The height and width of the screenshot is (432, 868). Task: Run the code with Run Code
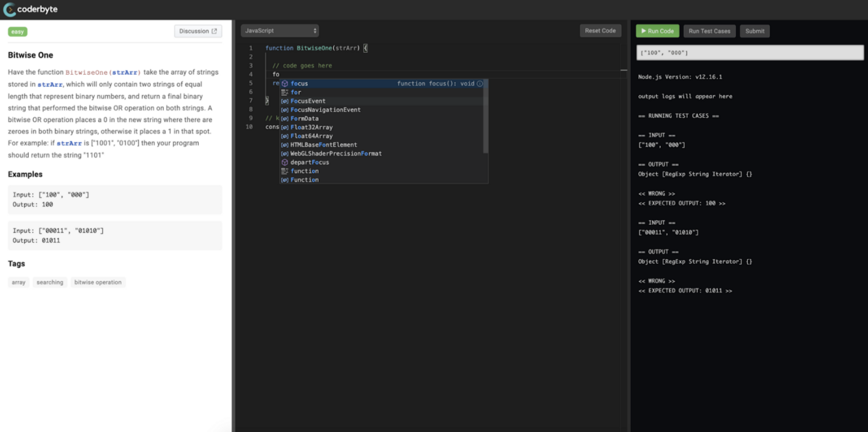click(x=657, y=31)
